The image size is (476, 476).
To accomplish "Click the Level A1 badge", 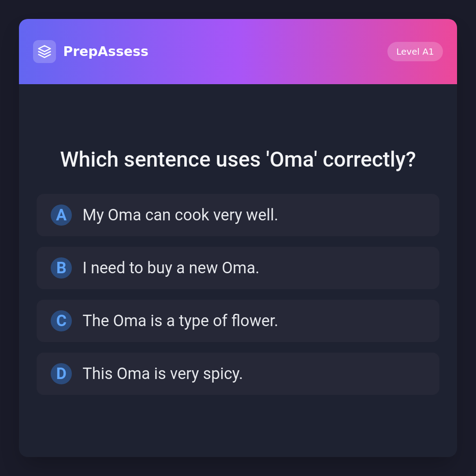I will [415, 52].
